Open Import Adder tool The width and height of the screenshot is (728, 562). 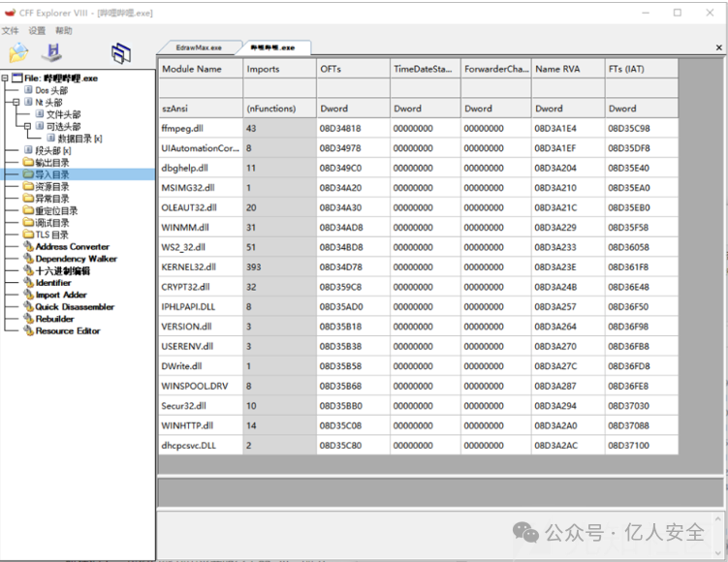click(x=61, y=295)
